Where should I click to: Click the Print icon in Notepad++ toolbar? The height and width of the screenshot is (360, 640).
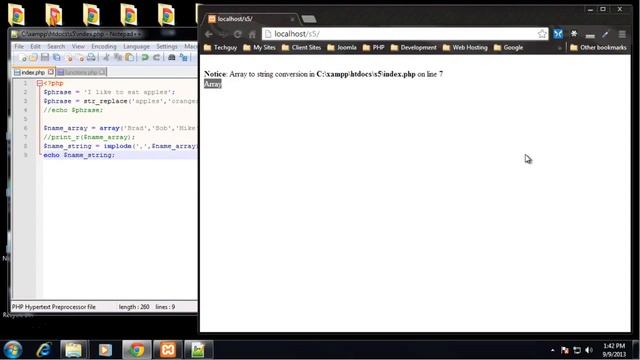pyautogui.click(x=91, y=58)
